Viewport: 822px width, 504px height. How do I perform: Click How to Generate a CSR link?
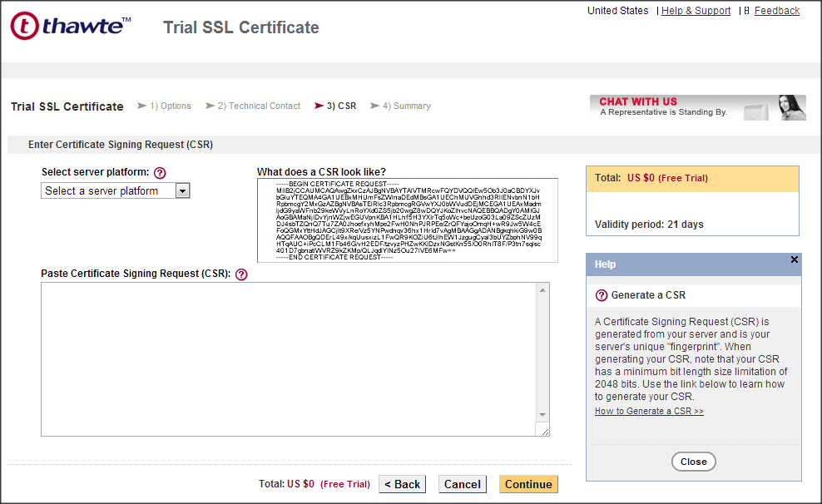coord(649,412)
